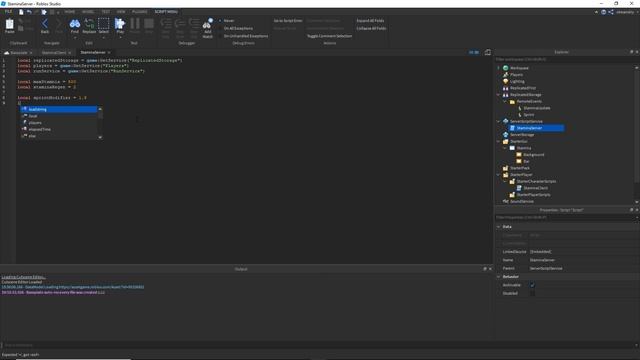Click the Players service icon in Explorer
This screenshot has height=360, width=640.
tap(506, 75)
